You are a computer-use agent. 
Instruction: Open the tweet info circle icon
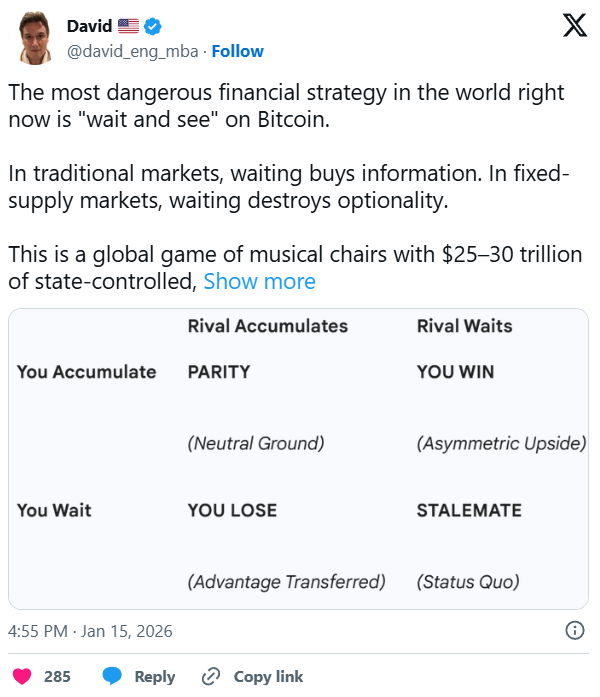[575, 631]
